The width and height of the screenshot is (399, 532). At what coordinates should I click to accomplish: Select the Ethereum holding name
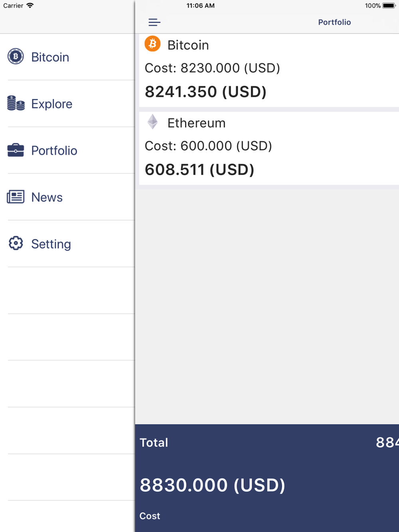coord(196,123)
